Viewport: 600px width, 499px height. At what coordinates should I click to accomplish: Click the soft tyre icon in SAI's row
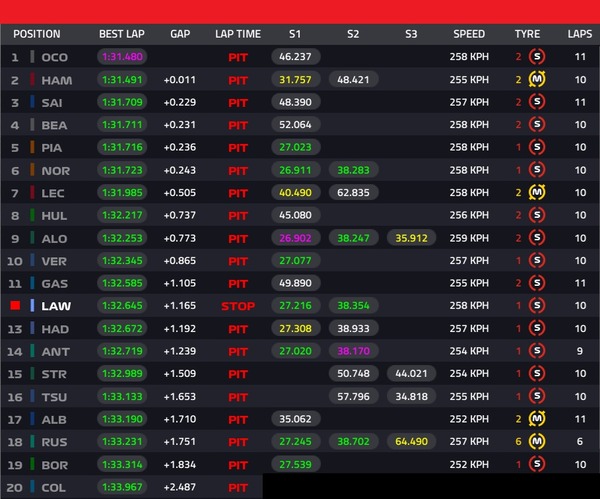pyautogui.click(x=537, y=102)
